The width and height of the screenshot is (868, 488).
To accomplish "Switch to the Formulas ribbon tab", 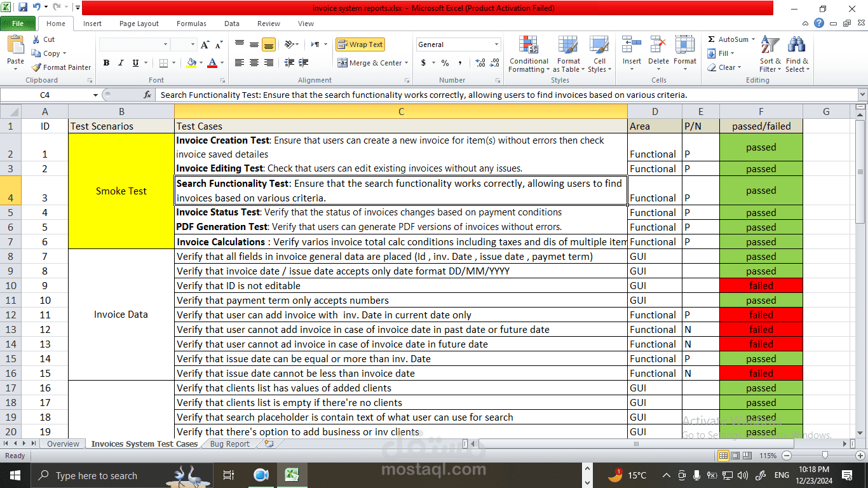I will 191,24.
